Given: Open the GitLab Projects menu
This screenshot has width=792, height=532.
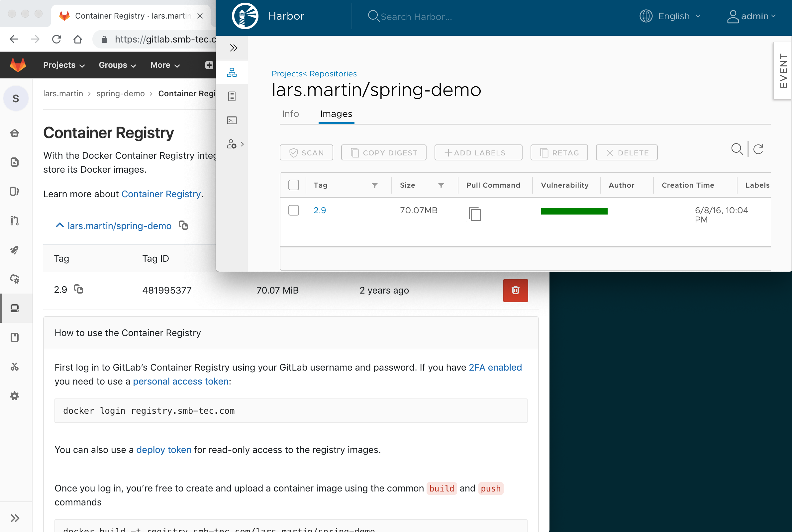Looking at the screenshot, I should point(64,65).
